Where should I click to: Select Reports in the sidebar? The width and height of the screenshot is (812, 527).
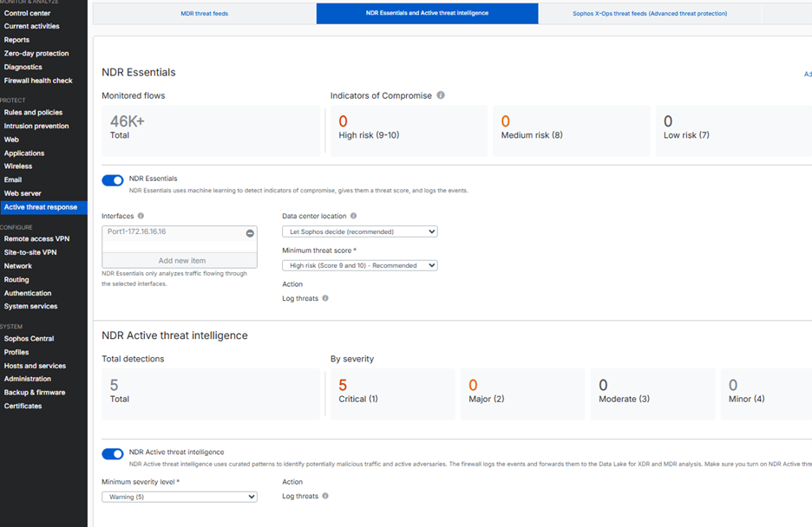click(x=16, y=39)
